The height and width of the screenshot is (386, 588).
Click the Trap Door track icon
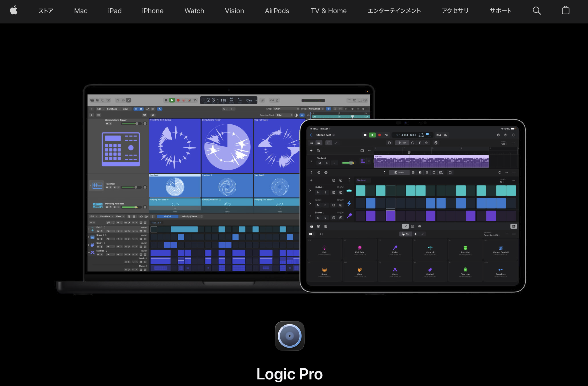97,186
